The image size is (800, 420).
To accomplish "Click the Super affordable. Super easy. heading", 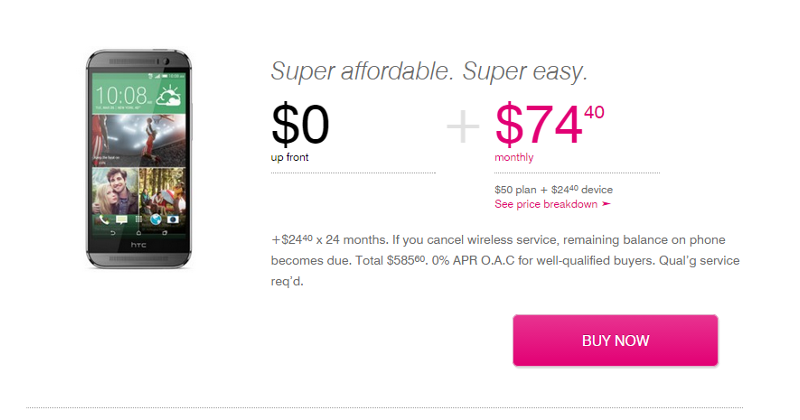I will [x=429, y=71].
